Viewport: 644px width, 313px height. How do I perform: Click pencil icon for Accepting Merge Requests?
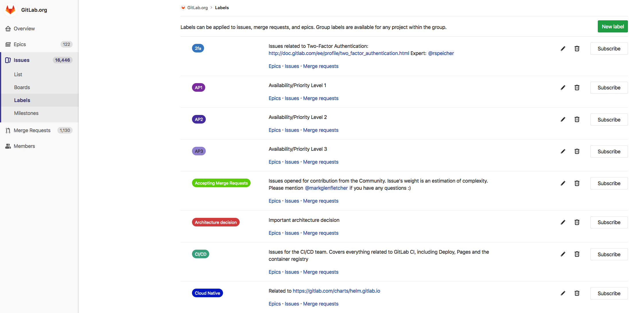(563, 183)
